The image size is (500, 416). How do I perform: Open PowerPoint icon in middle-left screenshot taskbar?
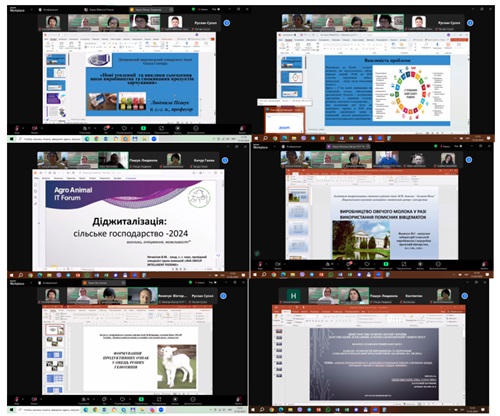[x=78, y=275]
